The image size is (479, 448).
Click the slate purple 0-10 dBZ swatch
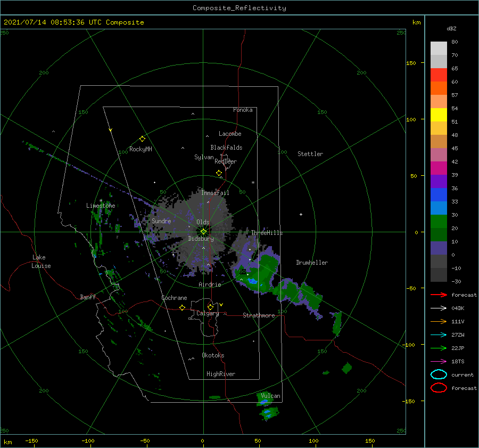(x=439, y=248)
